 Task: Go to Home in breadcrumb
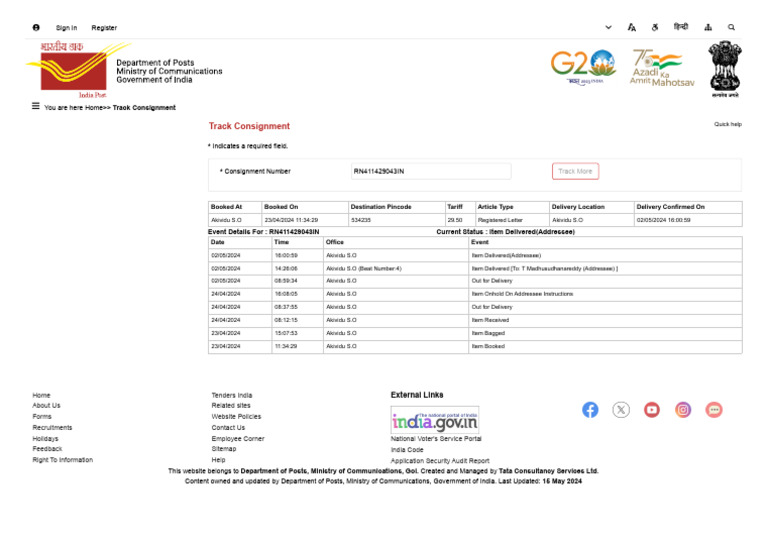pos(94,108)
